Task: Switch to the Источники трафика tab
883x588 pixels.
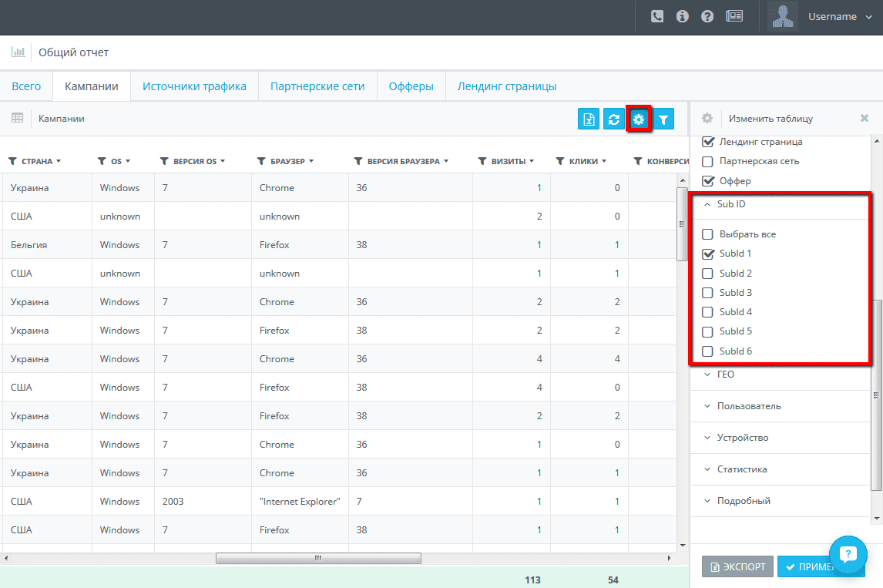Action: [194, 86]
